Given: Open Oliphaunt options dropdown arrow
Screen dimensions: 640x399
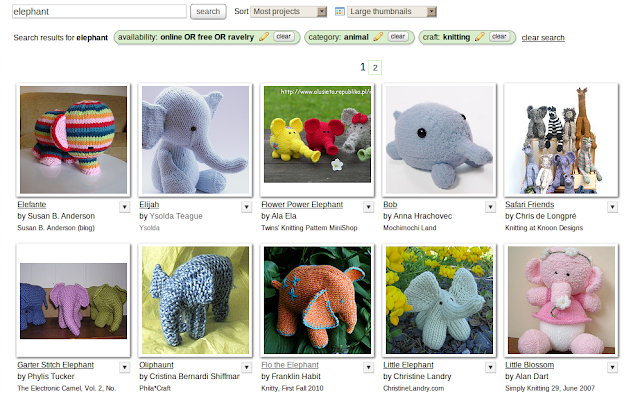Looking at the screenshot, I should (x=247, y=368).
